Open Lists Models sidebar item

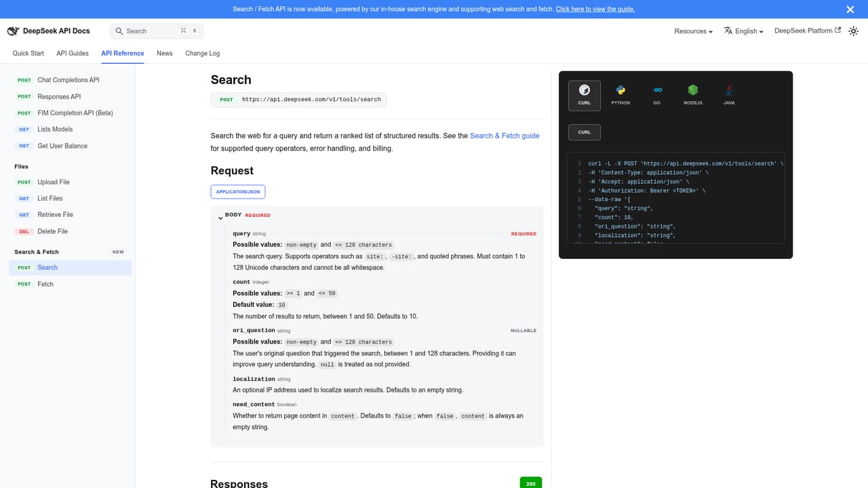pos(71,129)
